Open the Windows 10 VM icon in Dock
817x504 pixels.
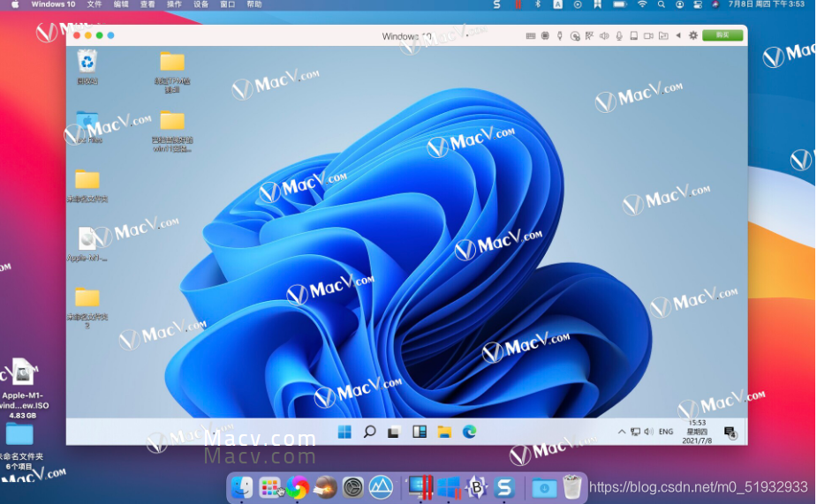click(x=449, y=487)
